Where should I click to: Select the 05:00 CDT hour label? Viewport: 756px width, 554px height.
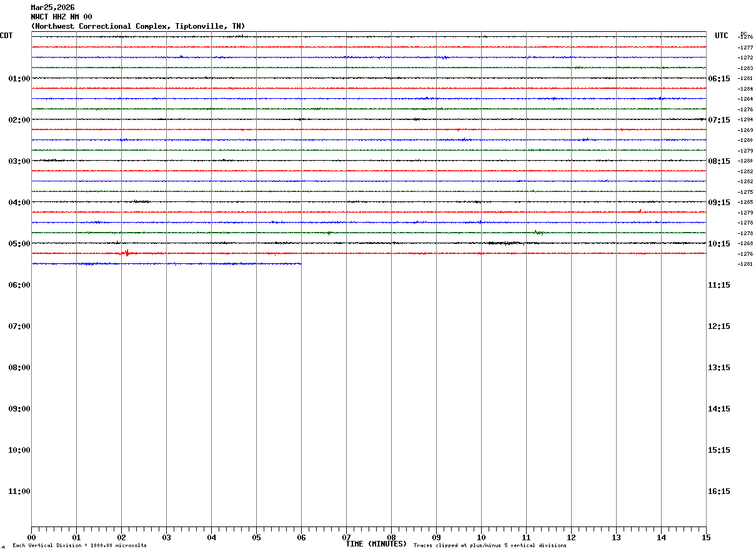coord(19,244)
